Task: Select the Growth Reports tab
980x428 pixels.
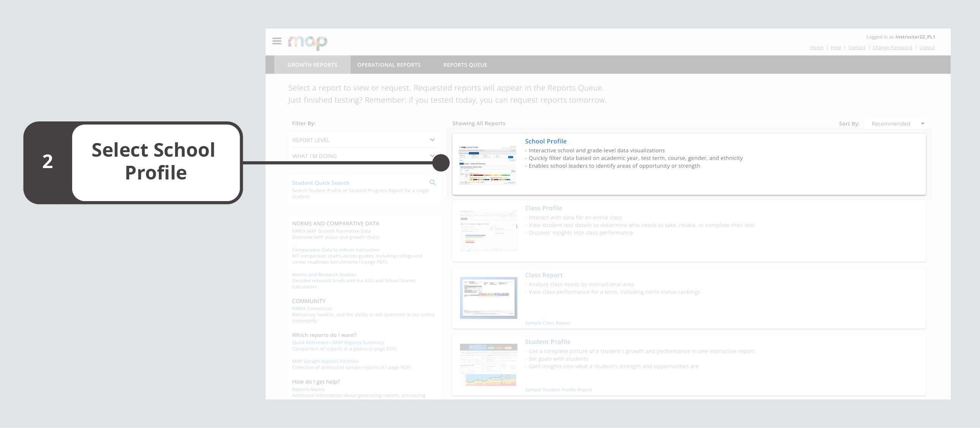Action: 312,65
